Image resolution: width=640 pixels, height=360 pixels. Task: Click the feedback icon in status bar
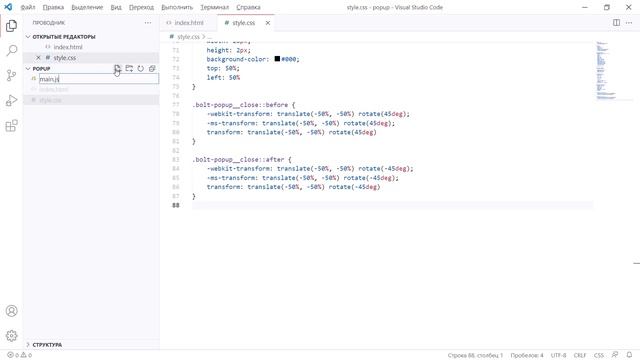click(615, 355)
